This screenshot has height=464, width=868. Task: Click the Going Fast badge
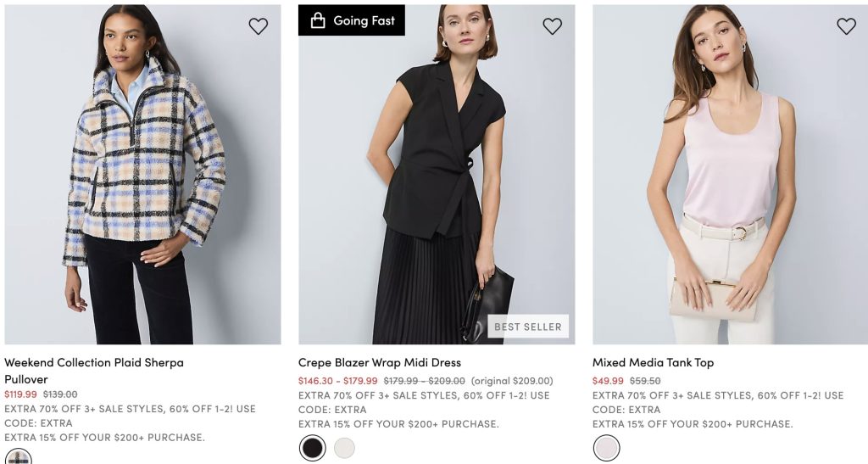tap(352, 20)
